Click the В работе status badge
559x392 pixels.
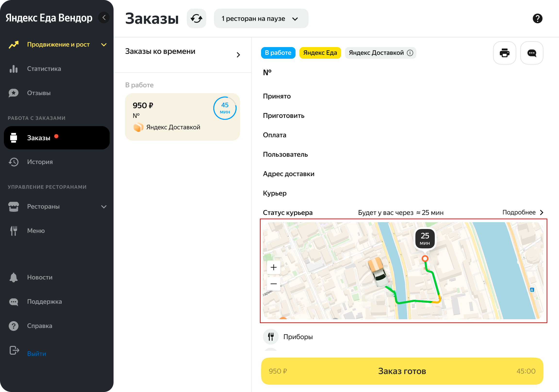click(x=278, y=53)
